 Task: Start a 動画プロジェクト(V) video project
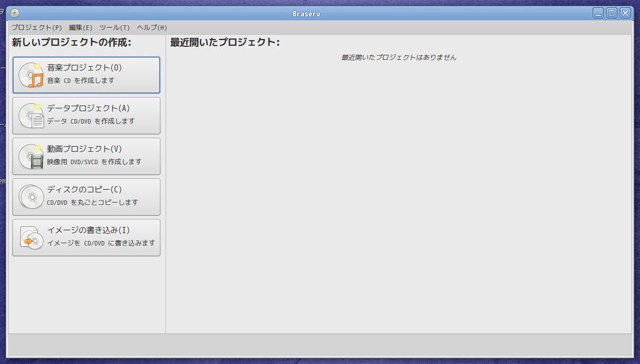pyautogui.click(x=86, y=156)
